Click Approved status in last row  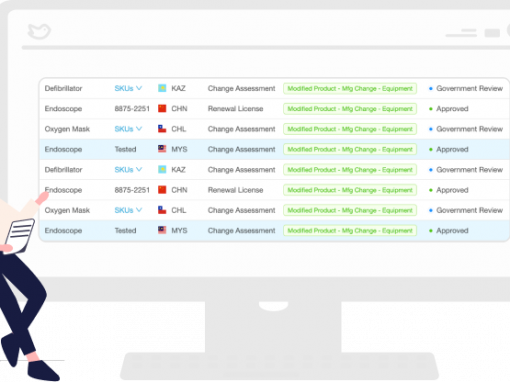449,231
